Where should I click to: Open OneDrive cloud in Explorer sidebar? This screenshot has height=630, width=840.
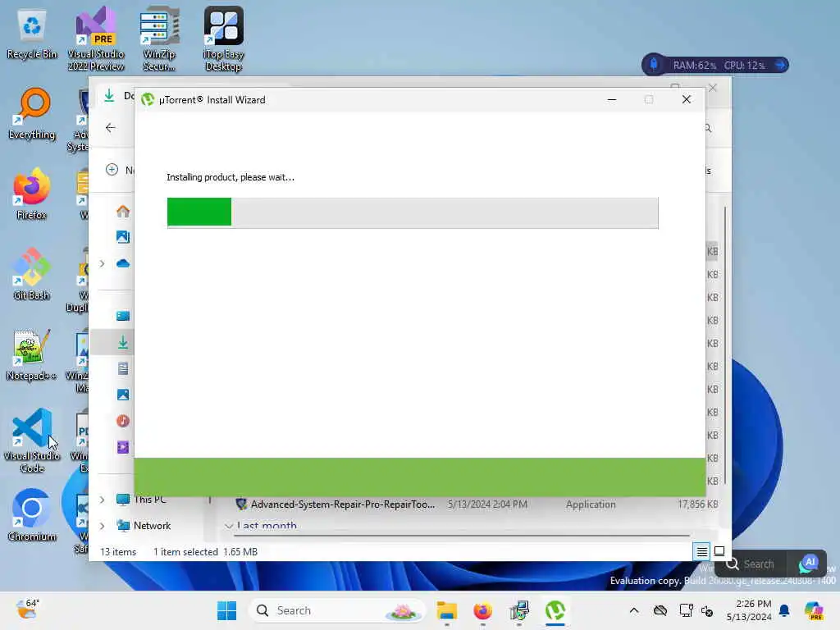[123, 263]
